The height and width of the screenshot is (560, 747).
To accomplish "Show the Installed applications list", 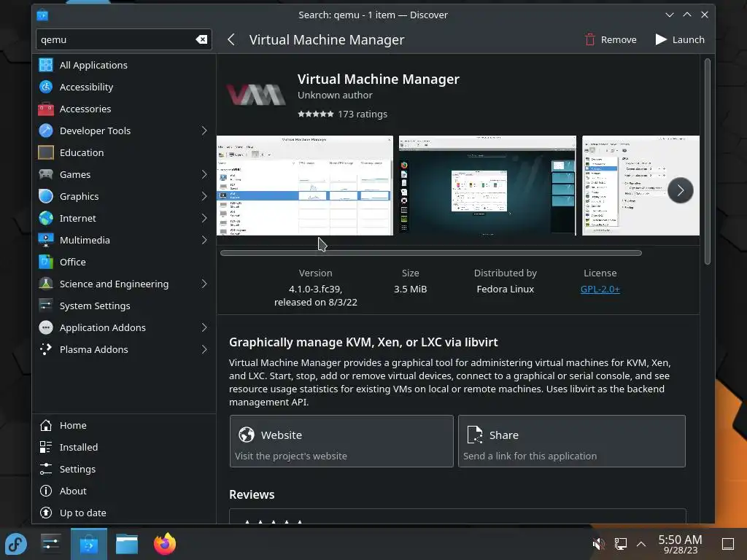I will point(124,447).
